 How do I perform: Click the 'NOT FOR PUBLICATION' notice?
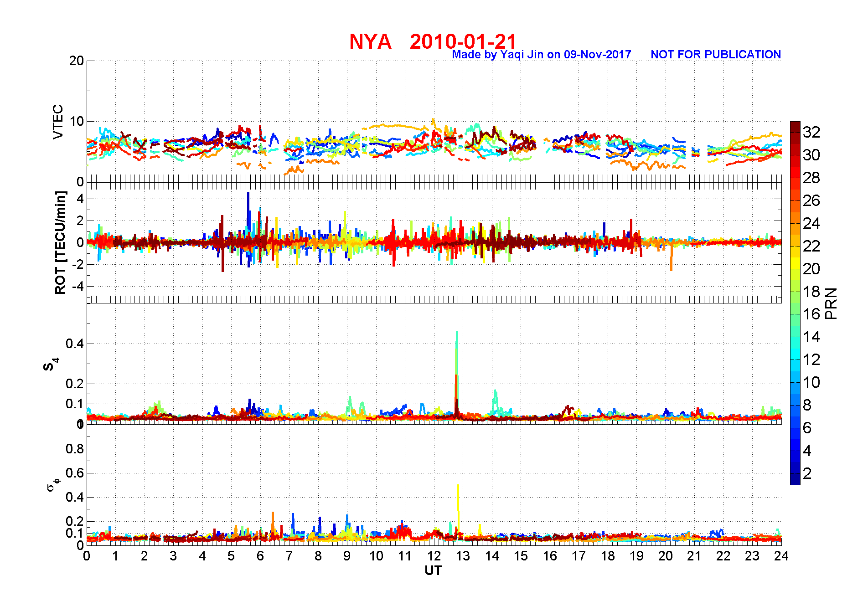pyautogui.click(x=715, y=54)
